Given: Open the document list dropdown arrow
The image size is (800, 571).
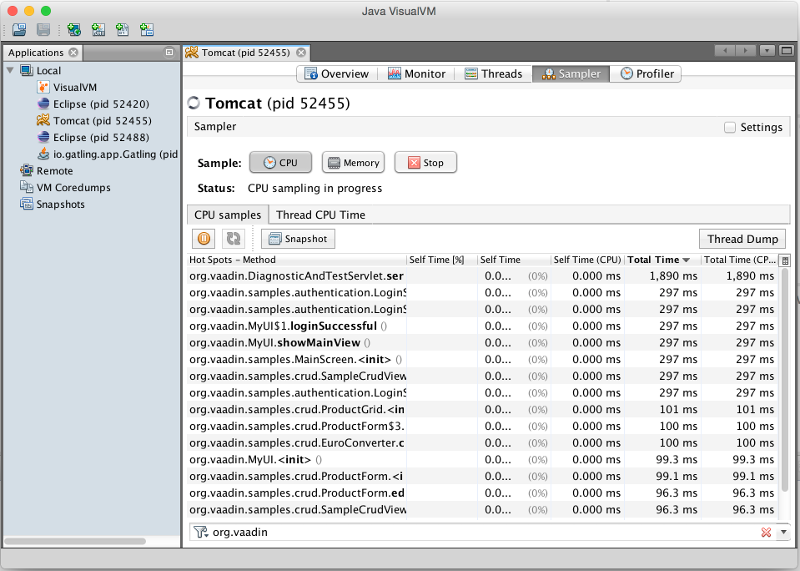Looking at the screenshot, I should click(768, 51).
